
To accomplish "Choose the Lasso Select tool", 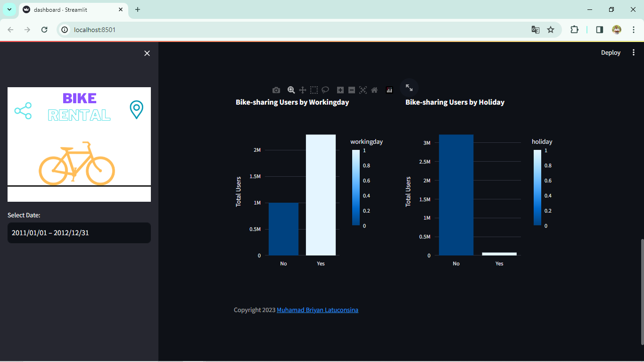I will (325, 90).
